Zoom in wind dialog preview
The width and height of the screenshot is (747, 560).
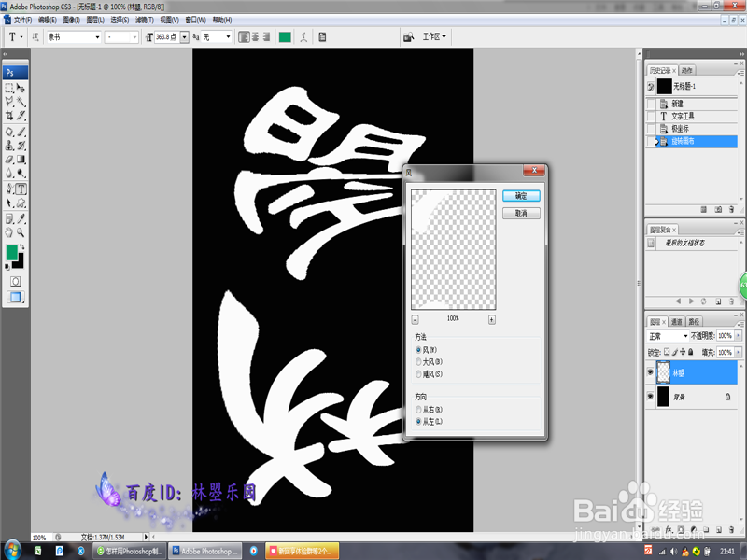click(x=492, y=319)
